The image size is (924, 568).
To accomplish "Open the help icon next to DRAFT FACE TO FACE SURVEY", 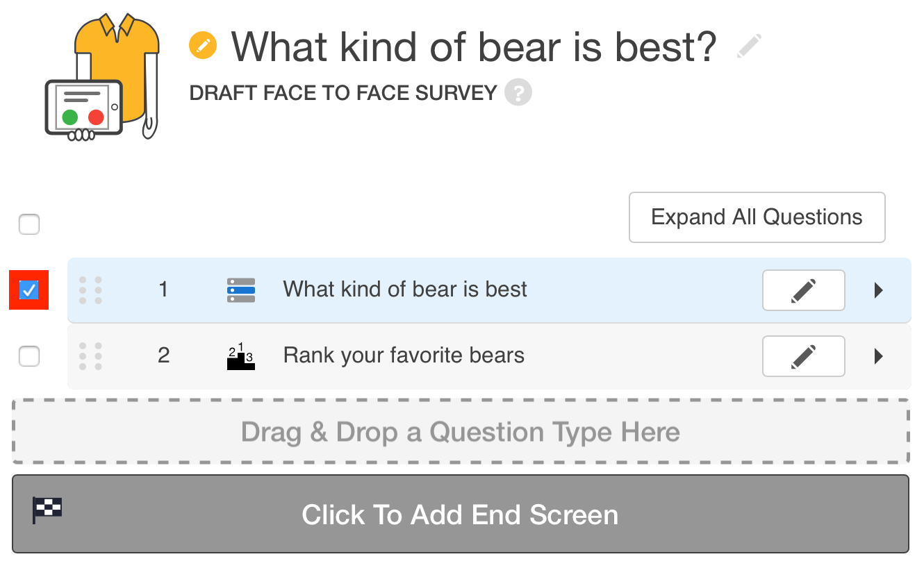I will pyautogui.click(x=518, y=92).
